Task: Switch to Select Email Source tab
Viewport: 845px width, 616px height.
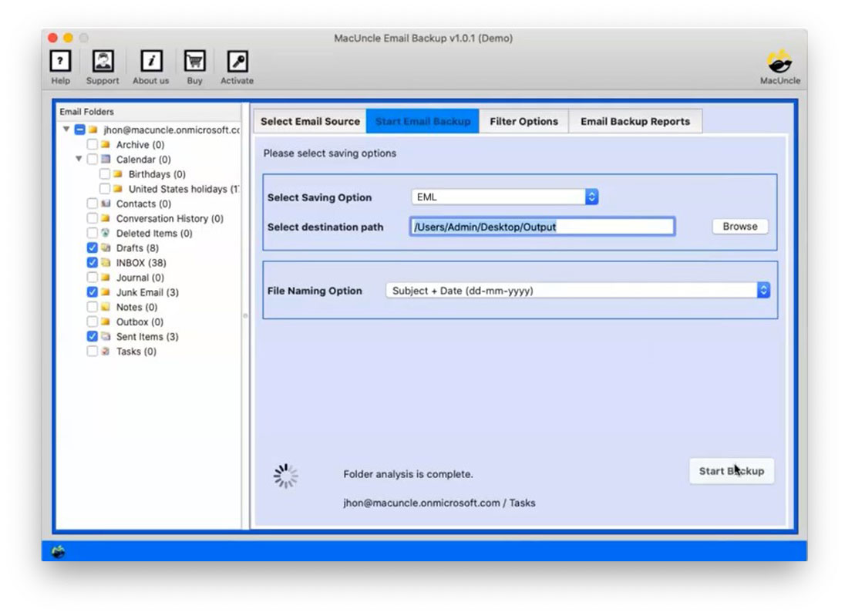Action: pyautogui.click(x=310, y=121)
